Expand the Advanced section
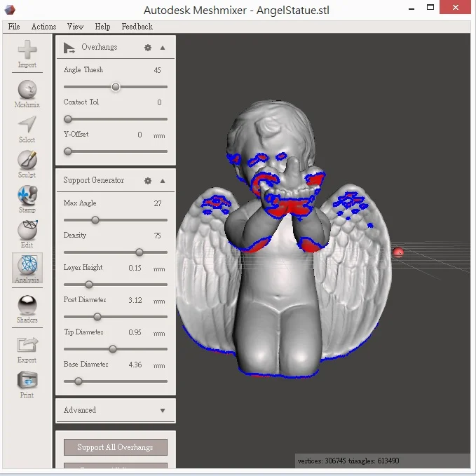 [x=163, y=410]
